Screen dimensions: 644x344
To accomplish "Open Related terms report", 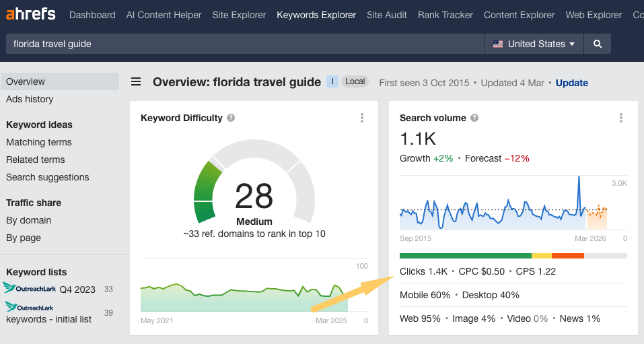I will coord(35,160).
